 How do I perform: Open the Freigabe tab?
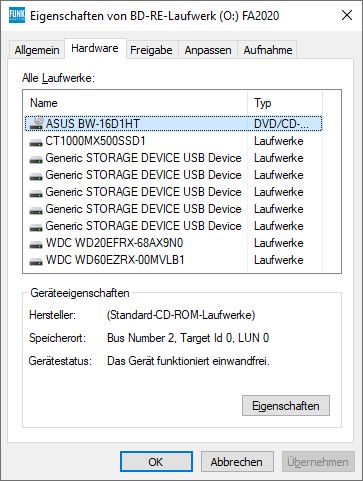151,50
